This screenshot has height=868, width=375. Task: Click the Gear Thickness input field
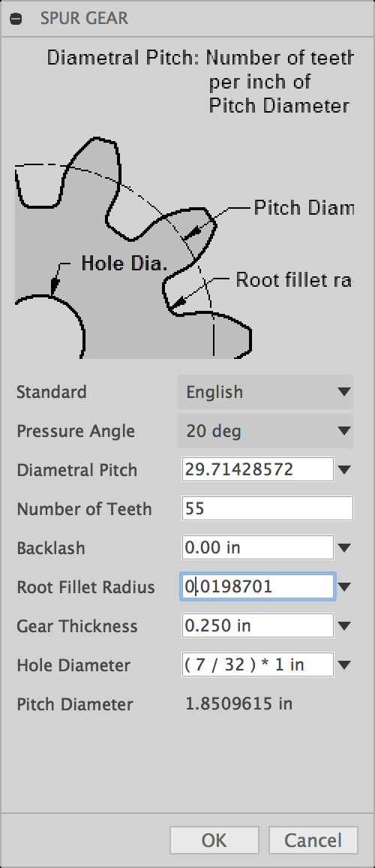tap(258, 625)
